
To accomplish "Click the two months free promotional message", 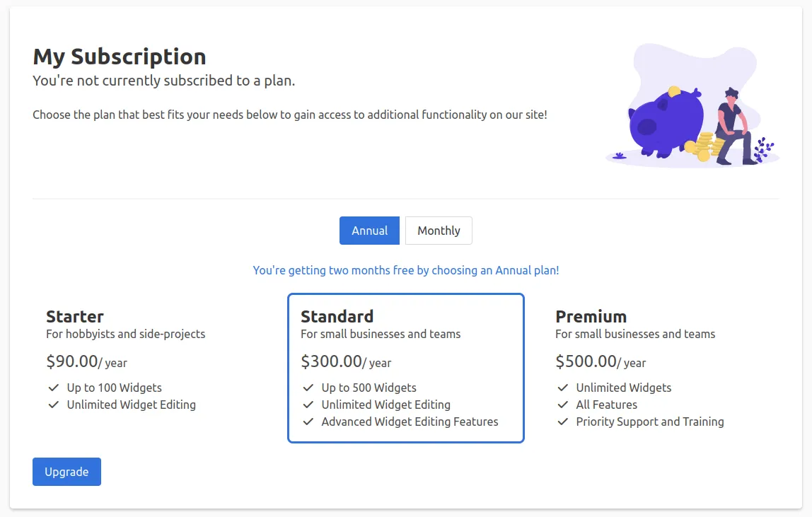I will (405, 270).
